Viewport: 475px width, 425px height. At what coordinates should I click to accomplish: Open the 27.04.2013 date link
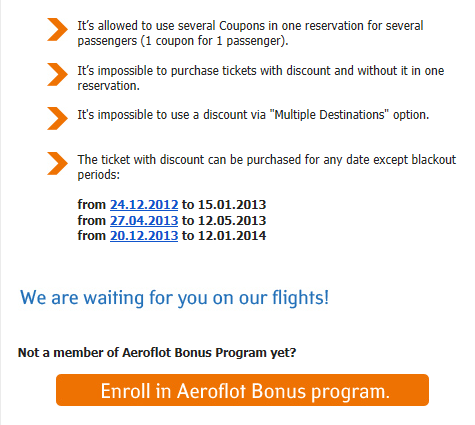pos(144,220)
